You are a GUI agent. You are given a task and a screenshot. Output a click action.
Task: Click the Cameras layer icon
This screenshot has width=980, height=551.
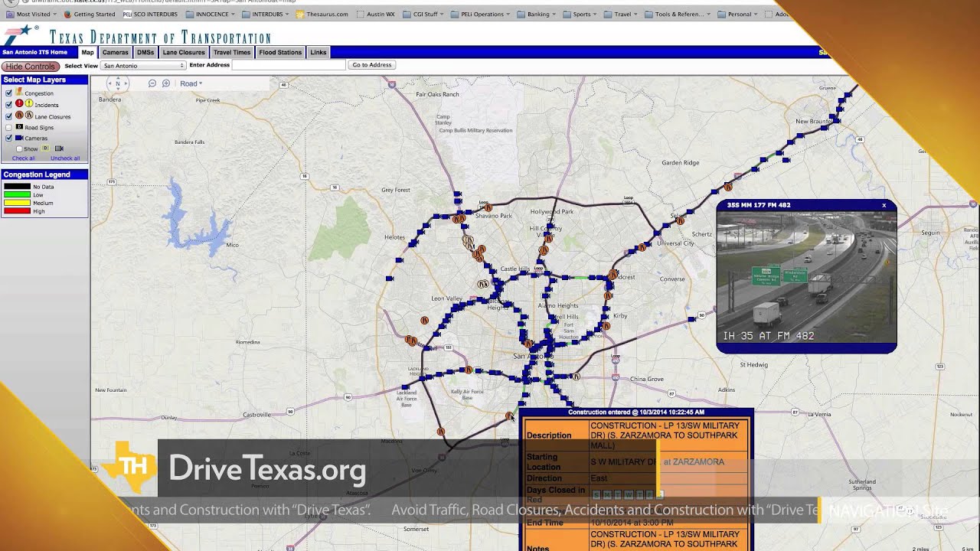click(19, 138)
